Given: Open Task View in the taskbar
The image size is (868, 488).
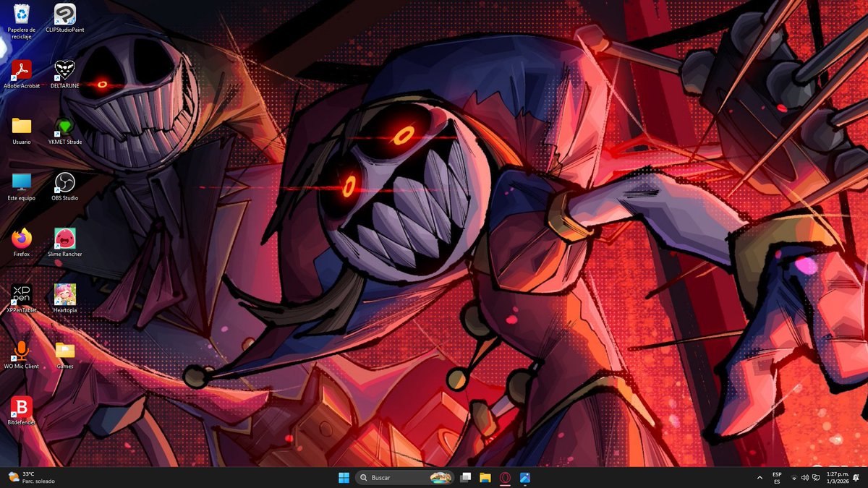Looking at the screenshot, I should pos(467,477).
